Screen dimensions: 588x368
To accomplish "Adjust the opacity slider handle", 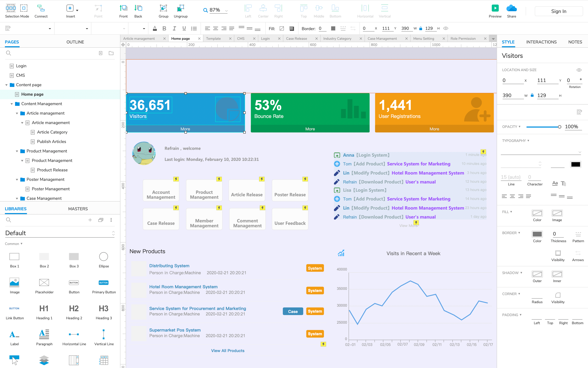I will [x=560, y=127].
